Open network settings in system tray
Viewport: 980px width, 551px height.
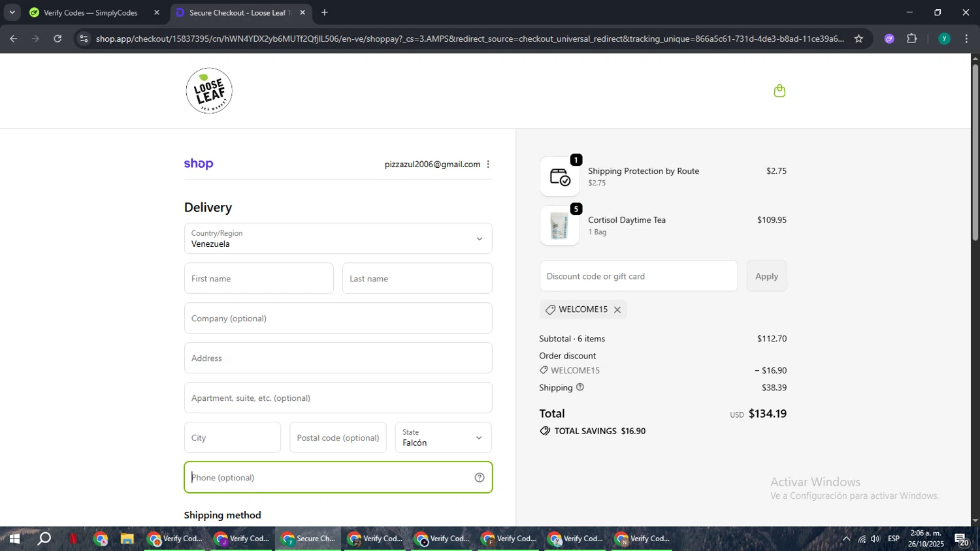(x=862, y=539)
